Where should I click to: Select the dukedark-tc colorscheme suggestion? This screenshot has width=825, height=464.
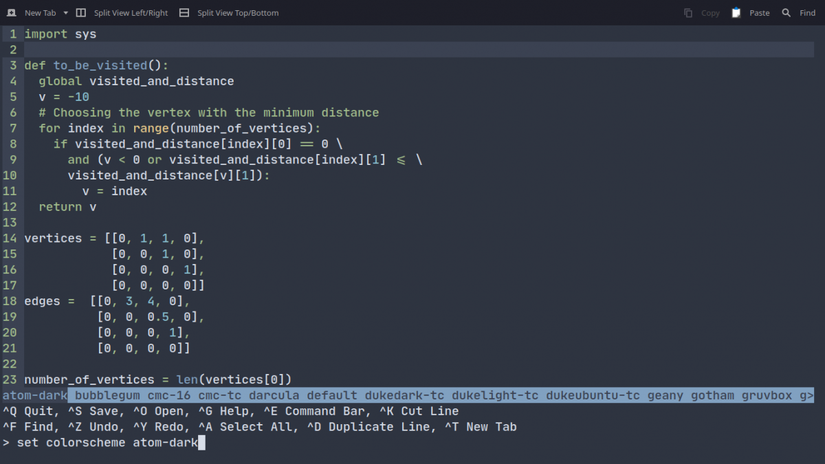pyautogui.click(x=404, y=395)
